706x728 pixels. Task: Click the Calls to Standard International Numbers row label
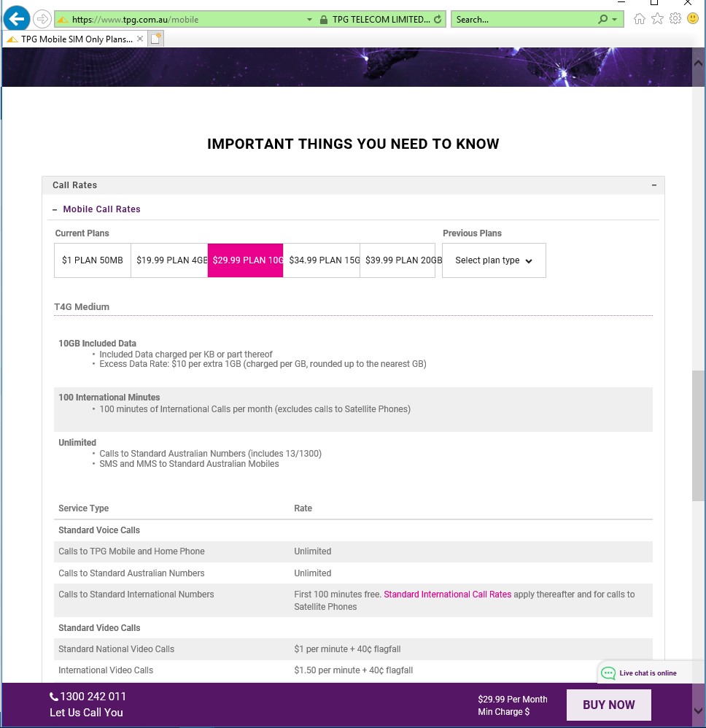136,595
